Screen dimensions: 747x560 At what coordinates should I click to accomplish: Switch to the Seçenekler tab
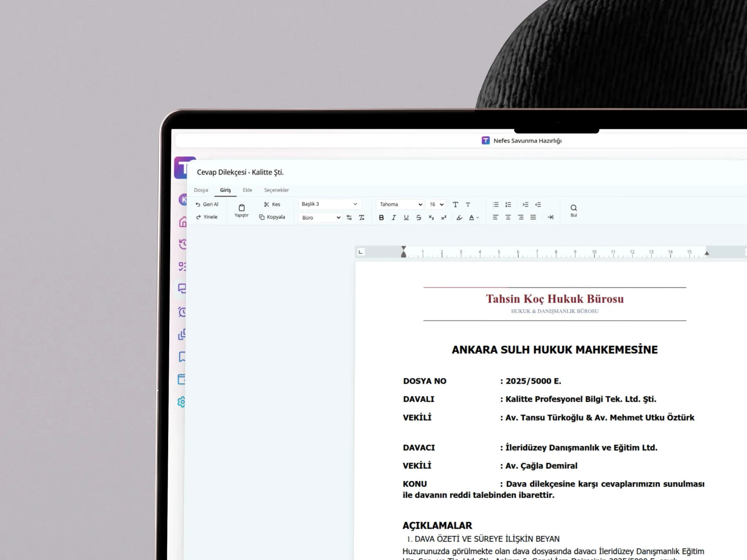click(x=276, y=190)
